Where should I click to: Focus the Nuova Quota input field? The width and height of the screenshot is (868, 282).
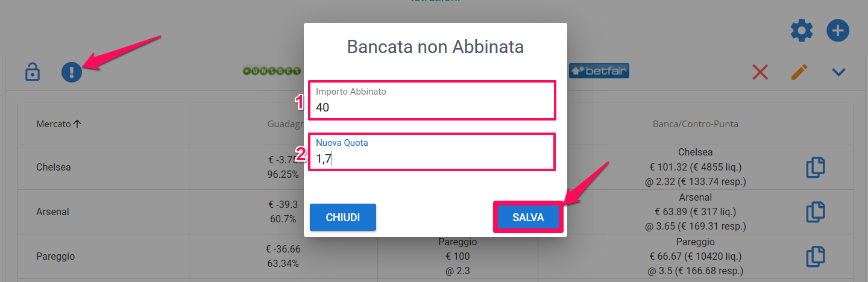[432, 152]
